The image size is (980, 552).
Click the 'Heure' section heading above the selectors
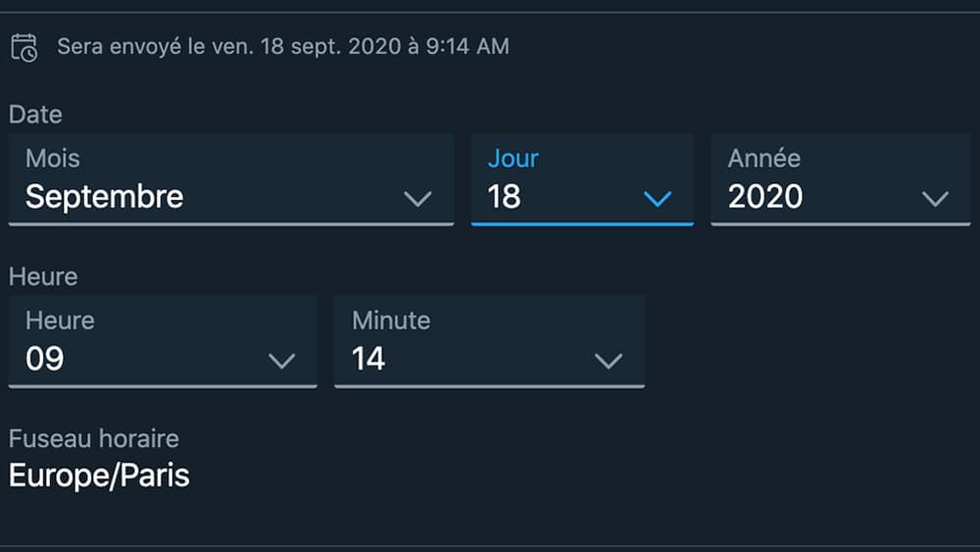pyautogui.click(x=43, y=276)
